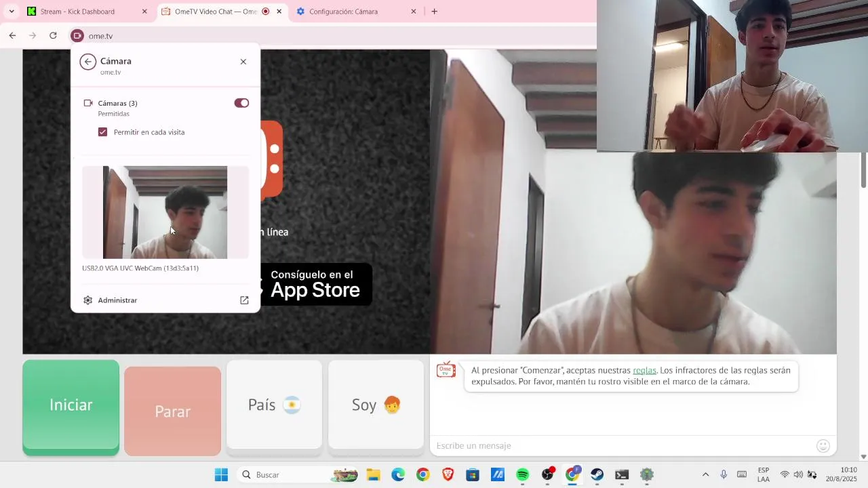The image size is (868, 488).
Task: Reload the ome.tv page
Action: 53,36
